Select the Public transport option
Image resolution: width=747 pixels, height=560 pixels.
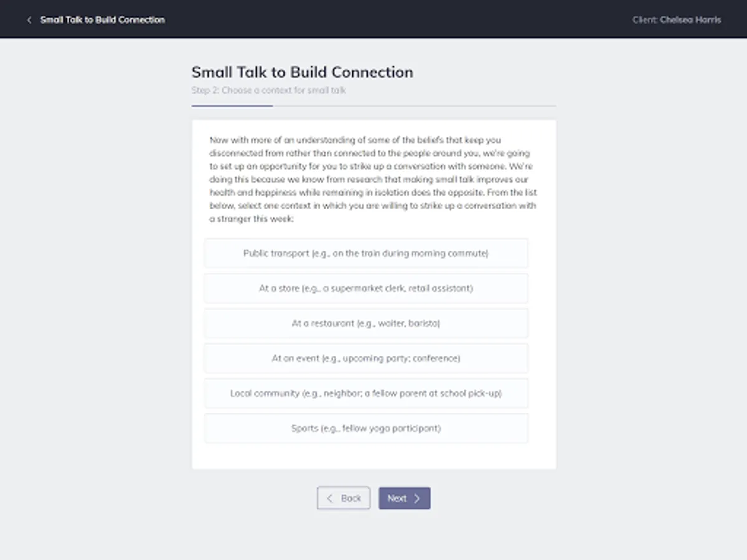click(x=366, y=253)
